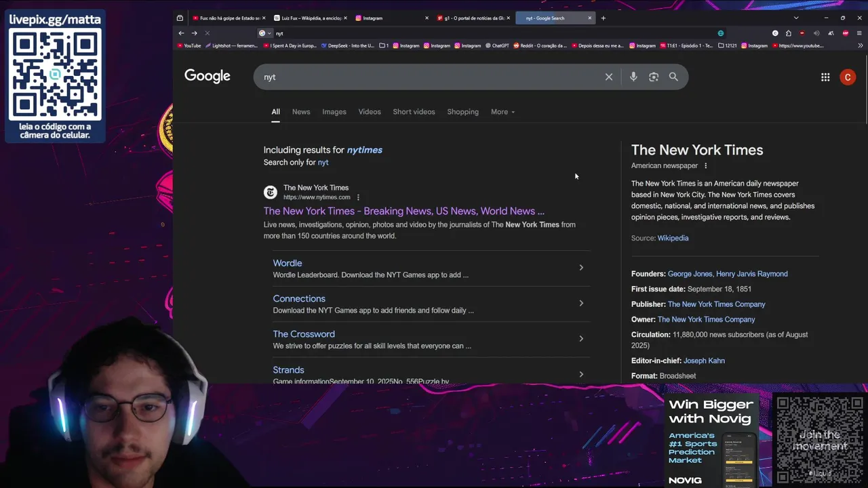Click the Google logo

coord(208,77)
